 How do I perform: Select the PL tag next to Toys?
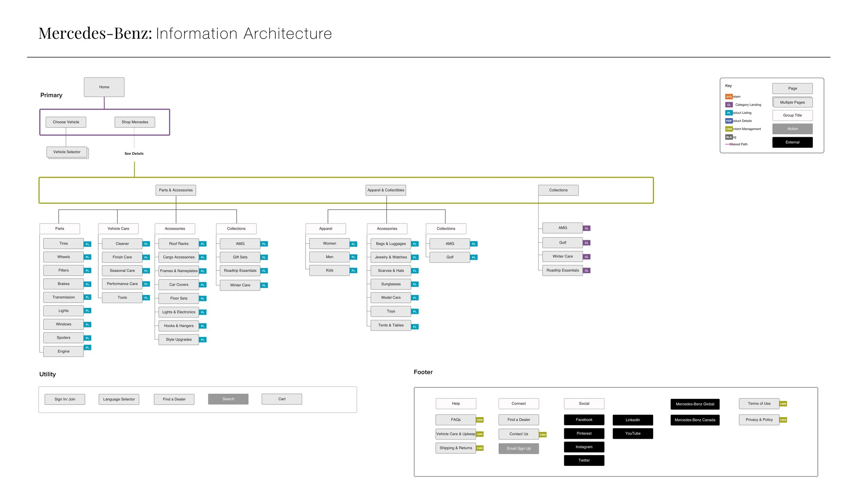pos(415,311)
